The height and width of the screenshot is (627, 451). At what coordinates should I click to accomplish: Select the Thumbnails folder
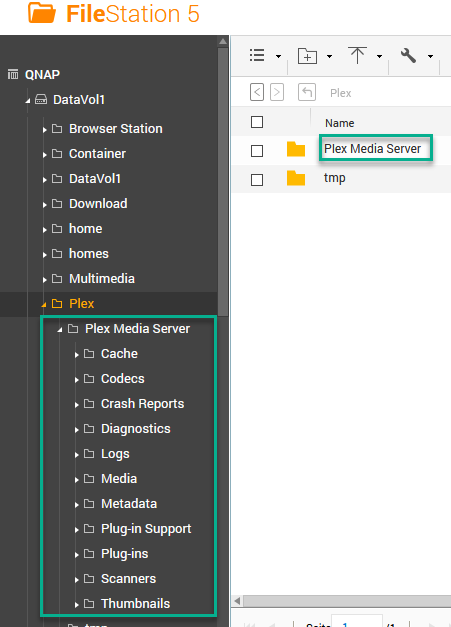[x=135, y=603]
